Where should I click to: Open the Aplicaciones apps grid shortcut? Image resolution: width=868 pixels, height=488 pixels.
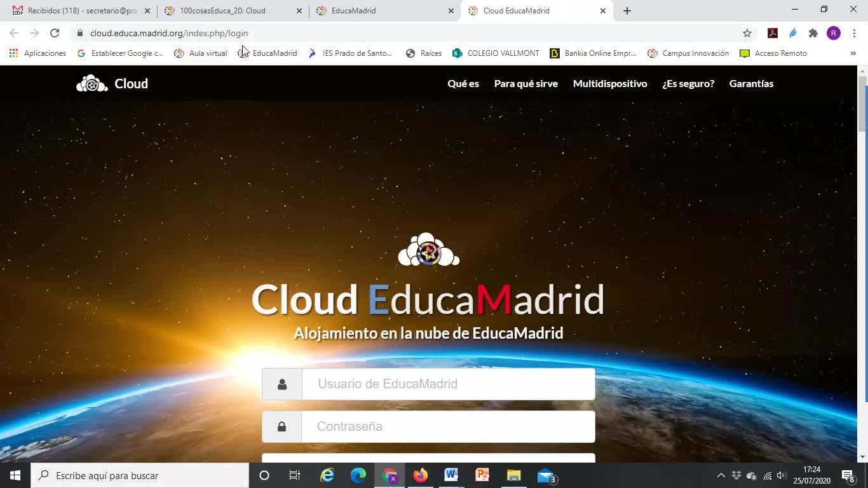pos(37,53)
